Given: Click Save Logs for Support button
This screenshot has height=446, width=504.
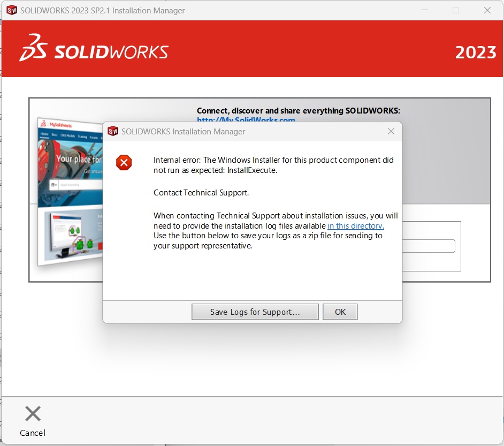Looking at the screenshot, I should pyautogui.click(x=255, y=312).
